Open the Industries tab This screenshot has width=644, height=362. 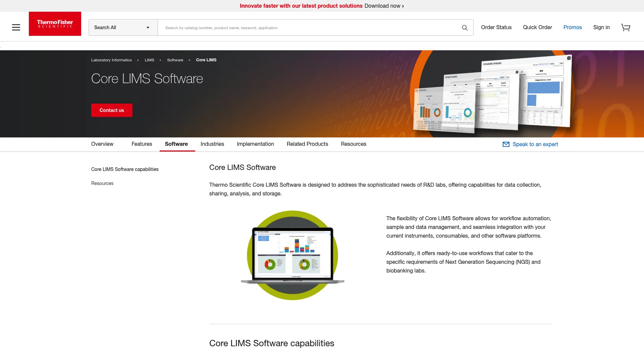click(x=212, y=144)
